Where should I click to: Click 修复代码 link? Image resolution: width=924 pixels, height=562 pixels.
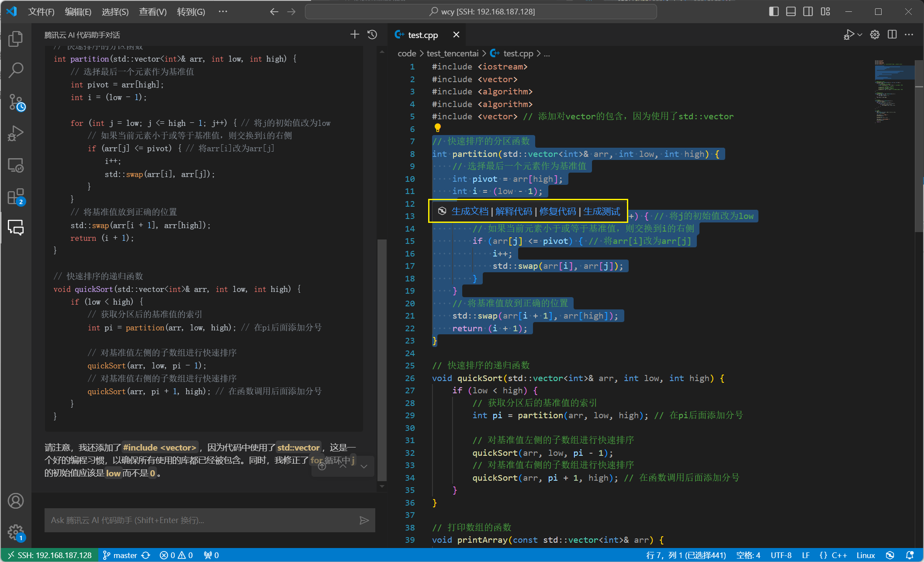[x=558, y=212]
